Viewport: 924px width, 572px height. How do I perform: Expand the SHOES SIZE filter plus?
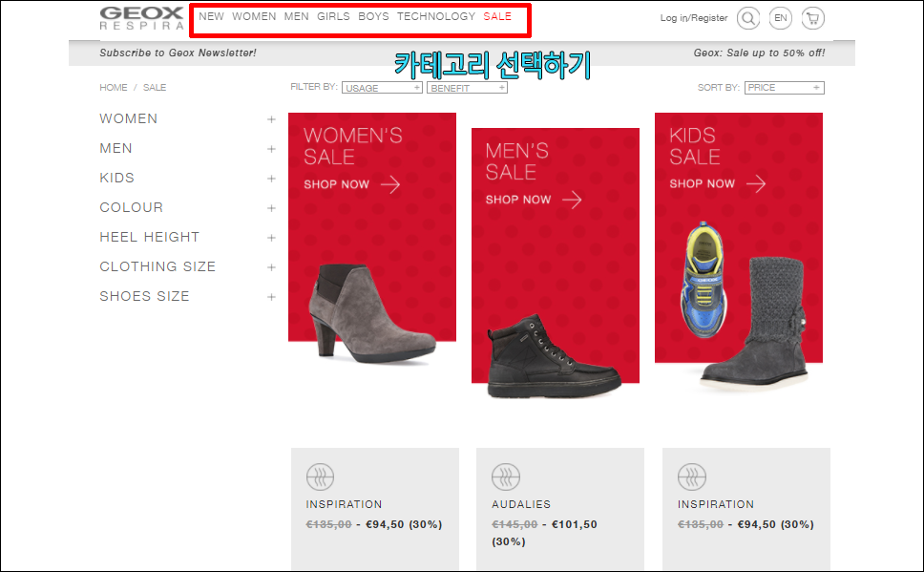(x=271, y=297)
